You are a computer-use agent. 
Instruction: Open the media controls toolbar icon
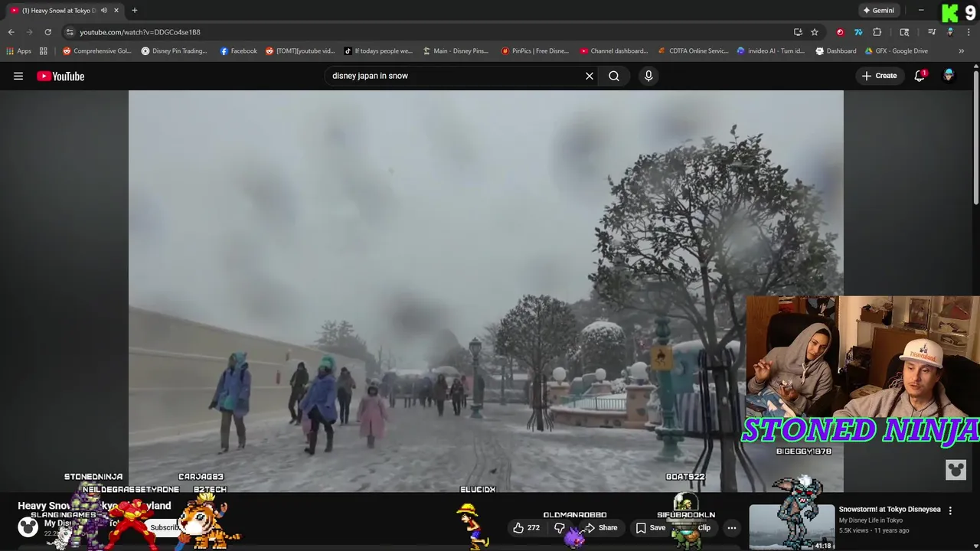click(x=932, y=32)
